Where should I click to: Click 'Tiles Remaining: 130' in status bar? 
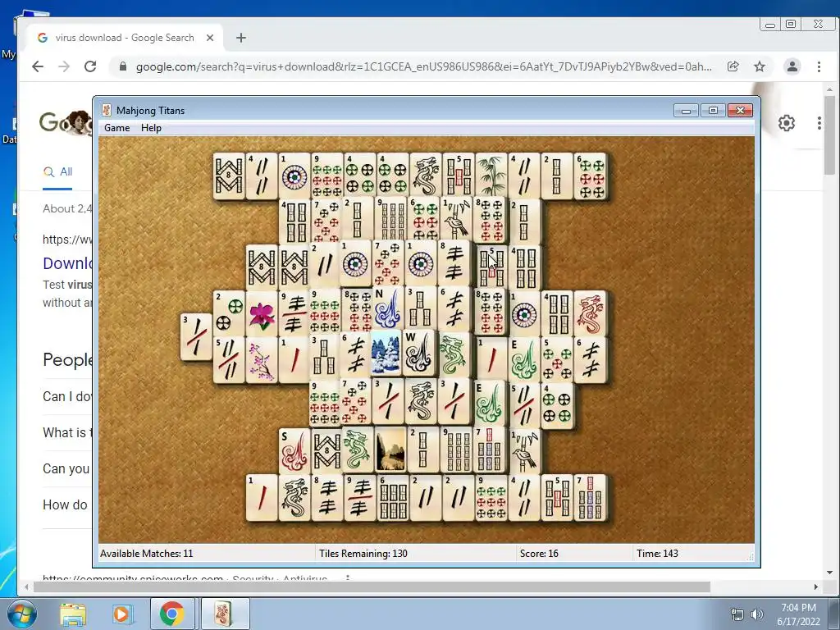(363, 554)
